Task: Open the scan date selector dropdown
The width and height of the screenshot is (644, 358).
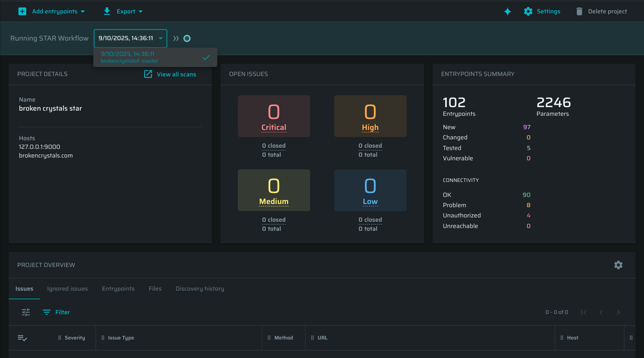Action: pos(130,38)
